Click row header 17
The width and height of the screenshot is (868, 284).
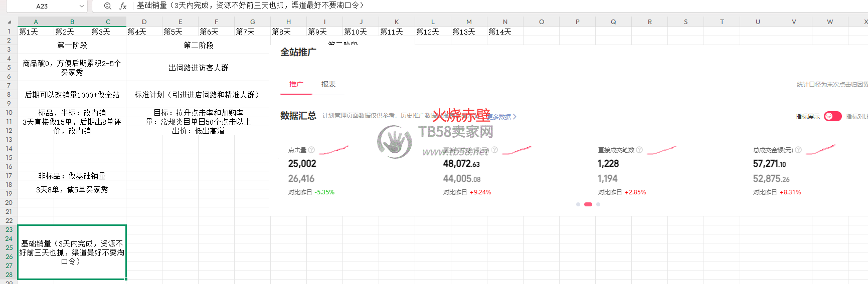[x=9, y=176]
